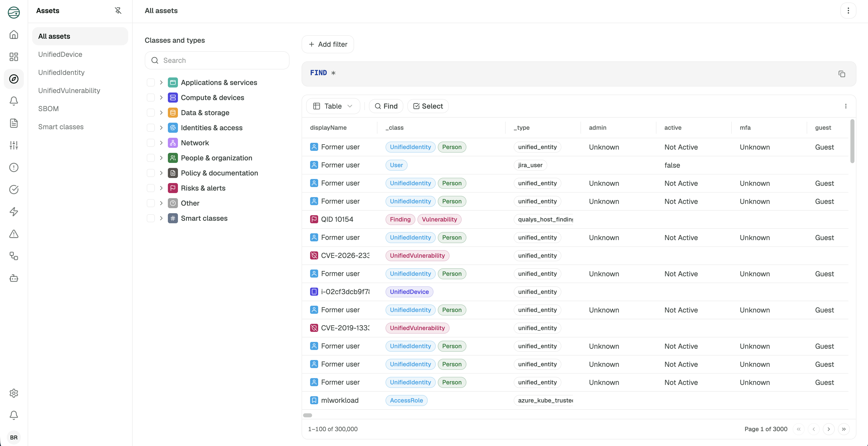Click the vertical table scrollbar thumb
This screenshot has height=446, width=868.
click(852, 142)
